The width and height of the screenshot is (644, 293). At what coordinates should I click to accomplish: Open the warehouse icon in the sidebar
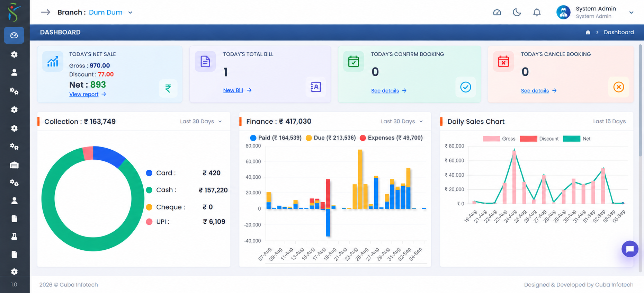coord(14,165)
